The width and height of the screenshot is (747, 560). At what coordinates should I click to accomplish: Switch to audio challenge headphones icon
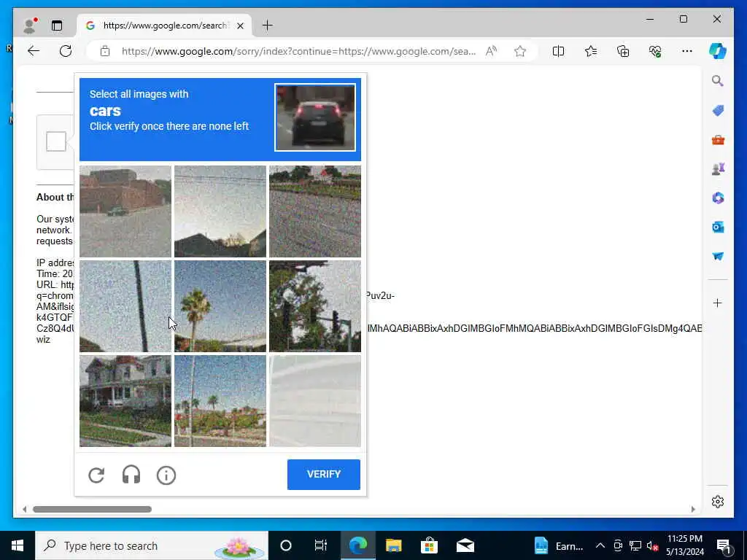tap(131, 475)
